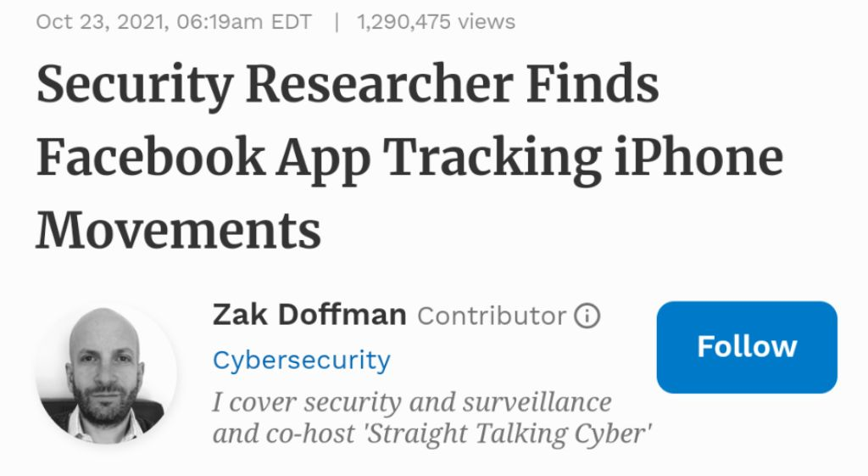Click the divider between date and views
The height and width of the screenshot is (476, 868).
pyautogui.click(x=337, y=21)
